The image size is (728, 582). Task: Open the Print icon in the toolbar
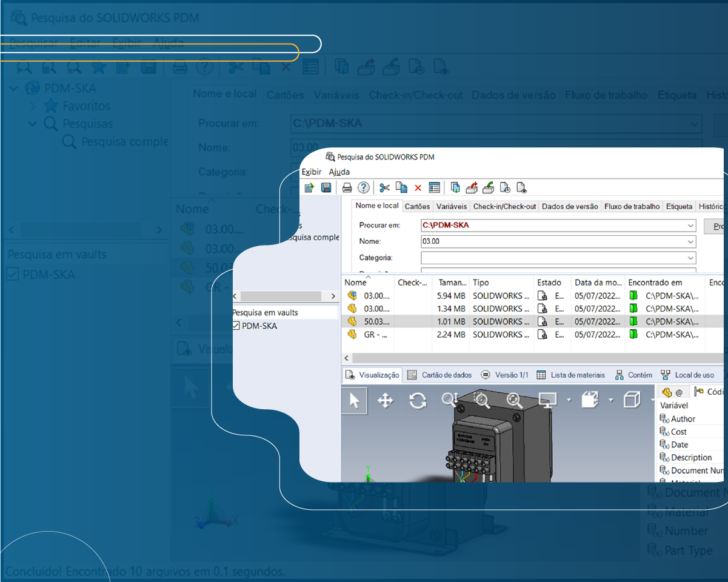[346, 187]
